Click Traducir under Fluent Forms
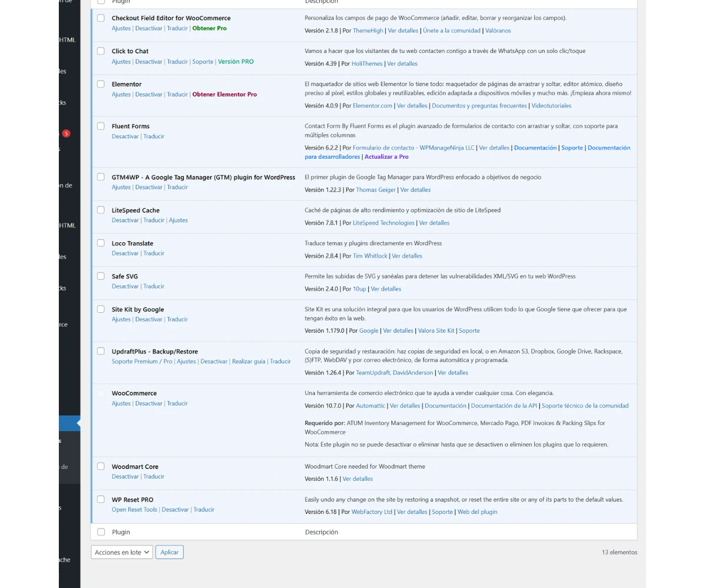This screenshot has height=588, width=706. 154,136
